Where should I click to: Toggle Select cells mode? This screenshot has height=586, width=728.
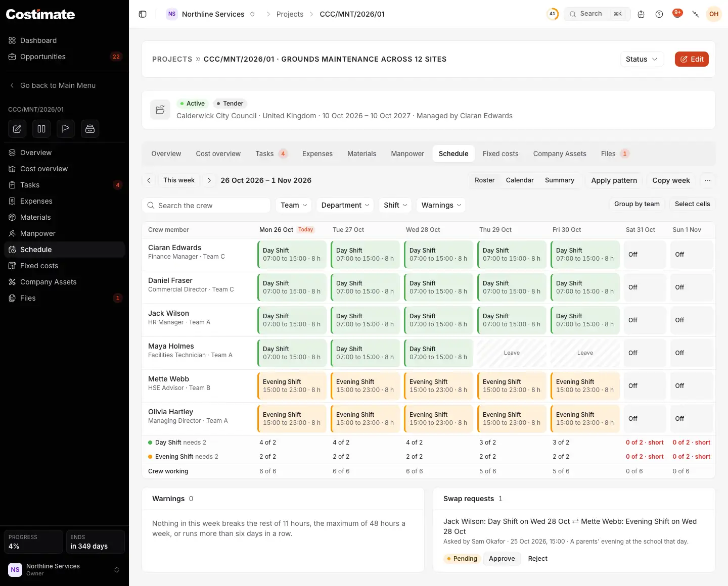tap(693, 204)
